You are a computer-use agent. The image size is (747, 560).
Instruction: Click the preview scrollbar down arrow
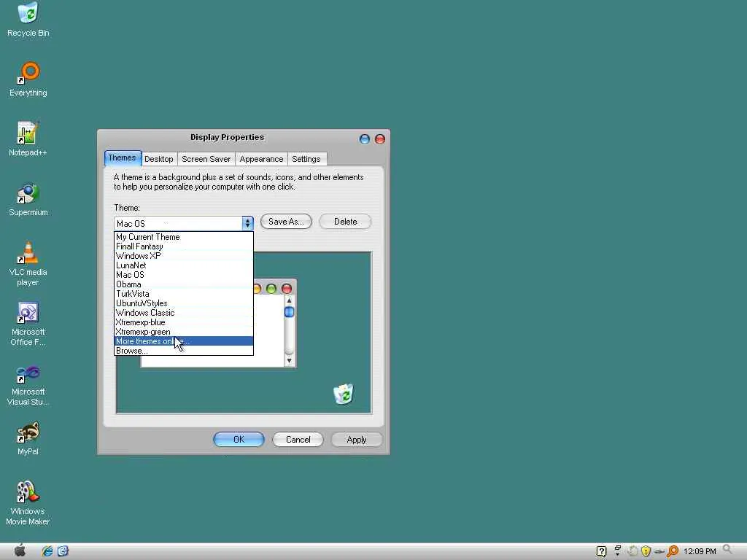coord(289,360)
